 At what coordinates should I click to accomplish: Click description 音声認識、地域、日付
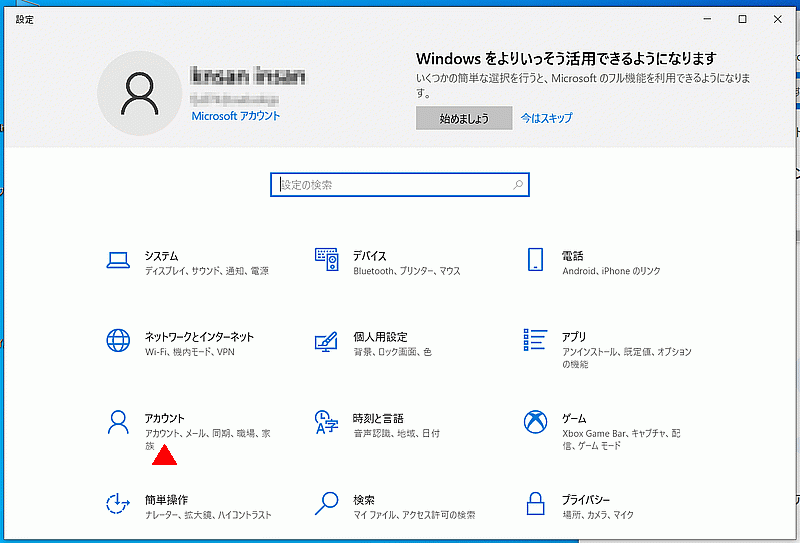396,433
